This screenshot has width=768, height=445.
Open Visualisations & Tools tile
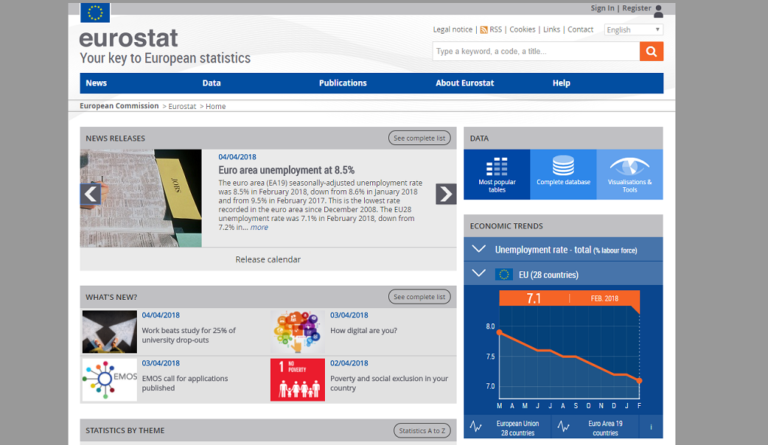tap(630, 174)
